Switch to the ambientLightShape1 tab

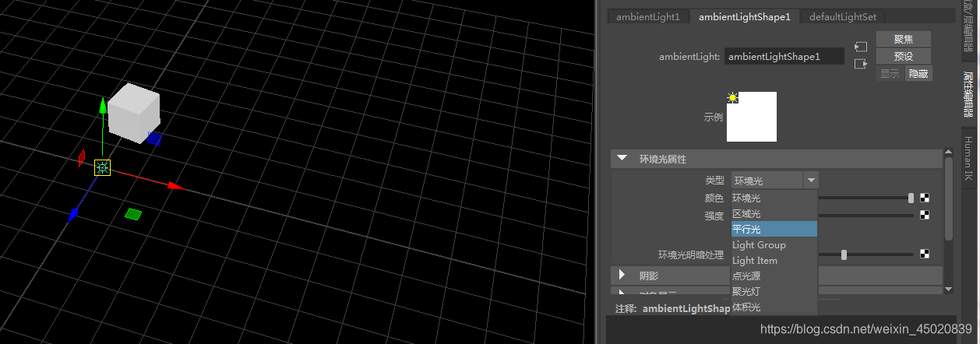744,16
